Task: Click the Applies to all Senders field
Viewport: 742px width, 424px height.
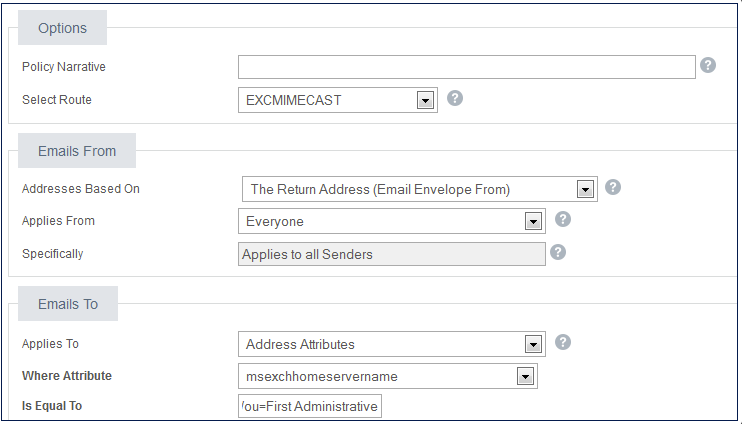Action: click(x=392, y=254)
